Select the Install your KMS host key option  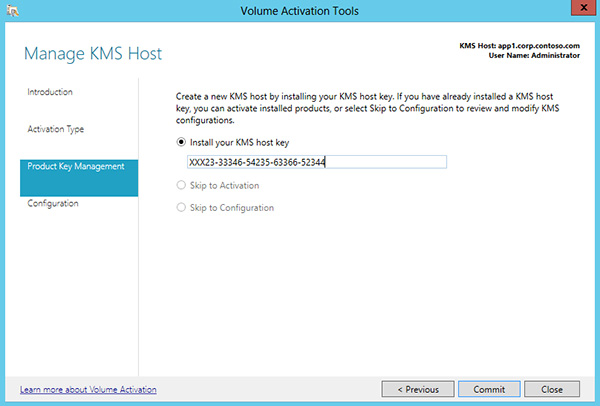[x=181, y=142]
